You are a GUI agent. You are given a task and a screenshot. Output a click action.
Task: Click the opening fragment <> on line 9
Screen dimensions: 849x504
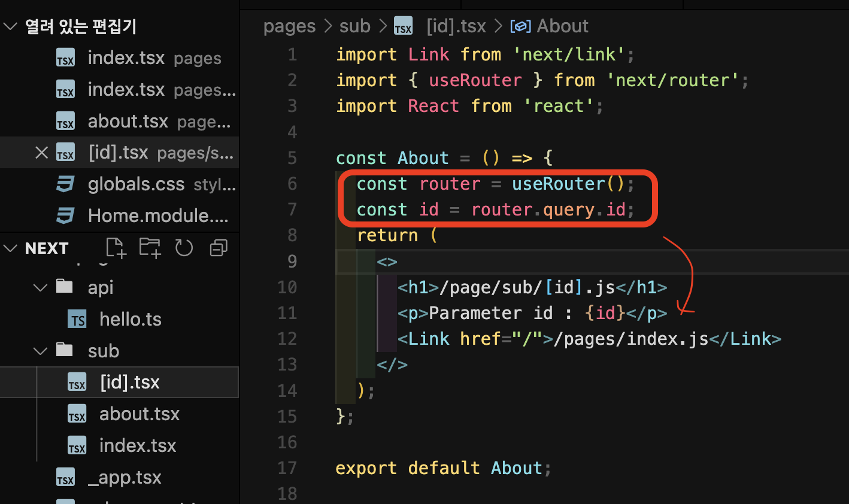(x=387, y=262)
